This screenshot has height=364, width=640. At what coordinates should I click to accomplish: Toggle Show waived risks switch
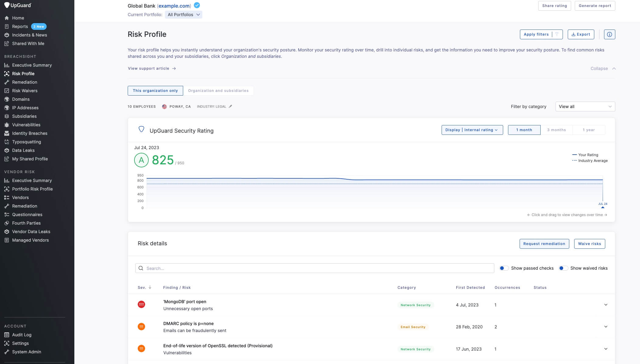(563, 268)
